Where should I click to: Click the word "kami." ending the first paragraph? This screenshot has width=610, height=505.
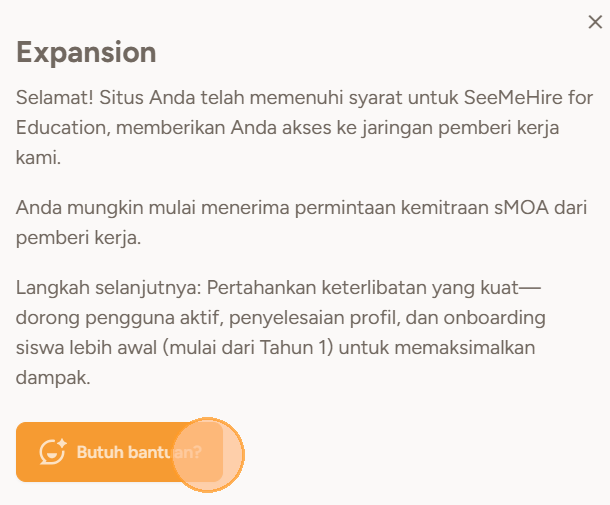(37, 157)
